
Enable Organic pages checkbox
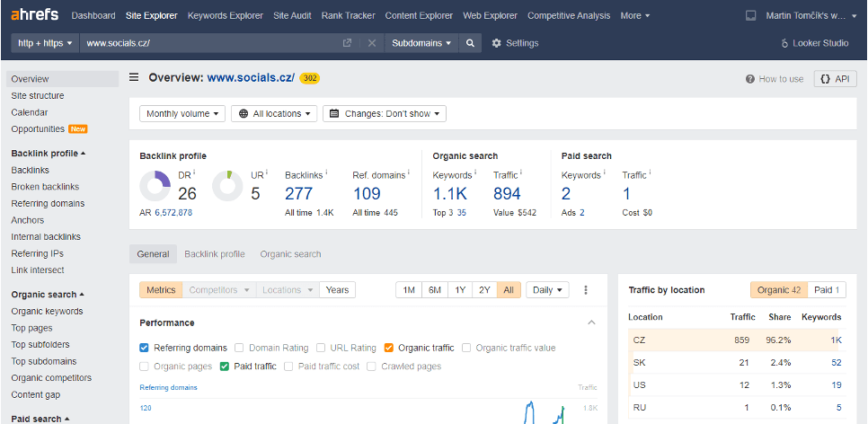point(145,366)
